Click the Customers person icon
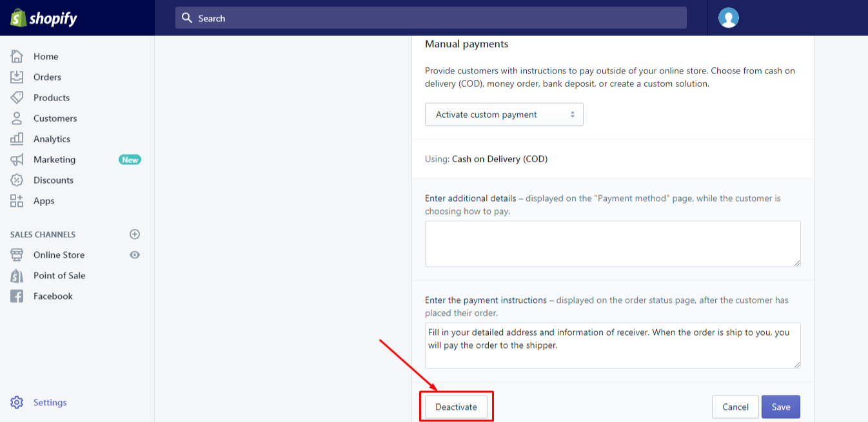The width and height of the screenshot is (868, 422). 17,118
